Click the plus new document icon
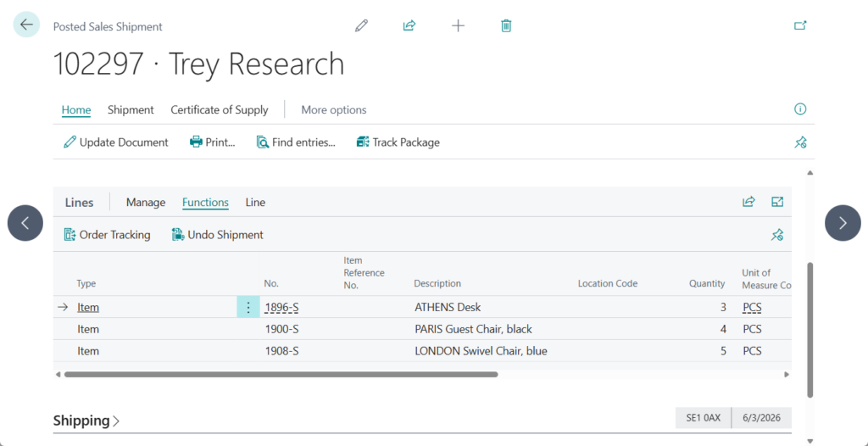Viewport: 868px width, 446px height. tap(458, 25)
